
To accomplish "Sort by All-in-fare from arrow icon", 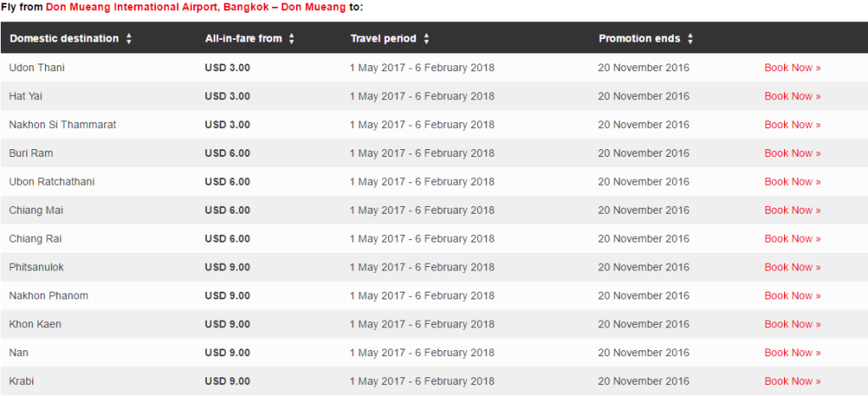I will pos(292,38).
